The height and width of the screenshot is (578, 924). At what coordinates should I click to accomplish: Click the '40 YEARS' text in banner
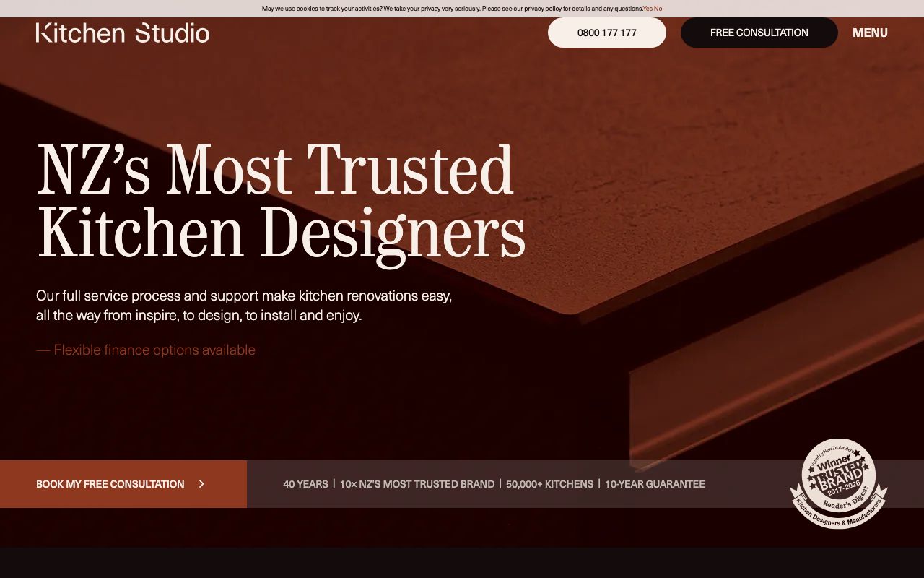coord(305,484)
